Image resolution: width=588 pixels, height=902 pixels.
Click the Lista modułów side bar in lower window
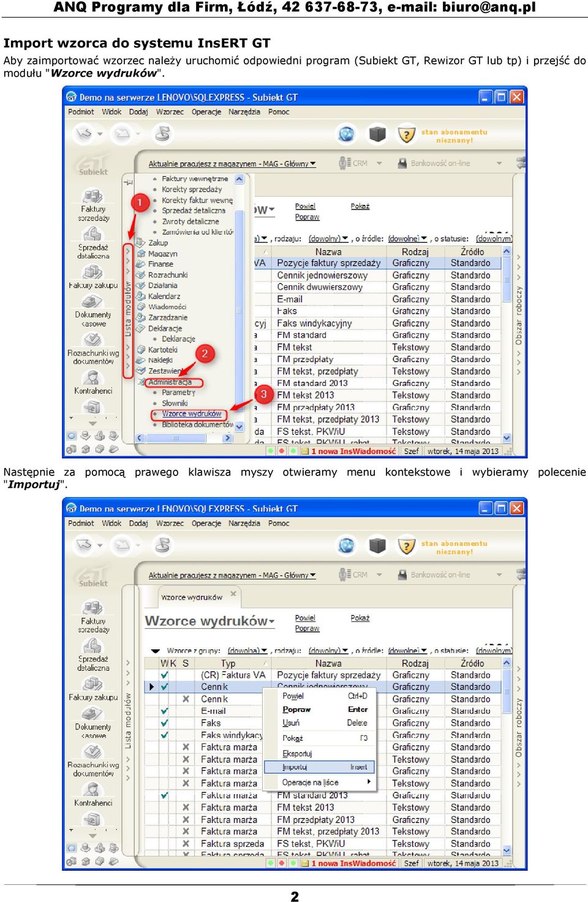[128, 721]
